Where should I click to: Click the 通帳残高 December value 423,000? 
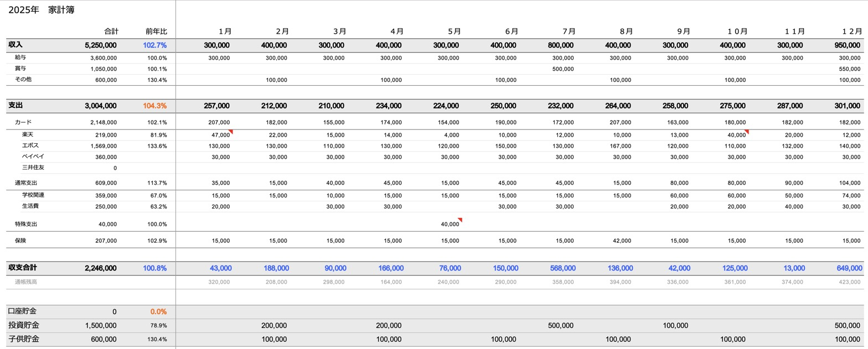850,282
